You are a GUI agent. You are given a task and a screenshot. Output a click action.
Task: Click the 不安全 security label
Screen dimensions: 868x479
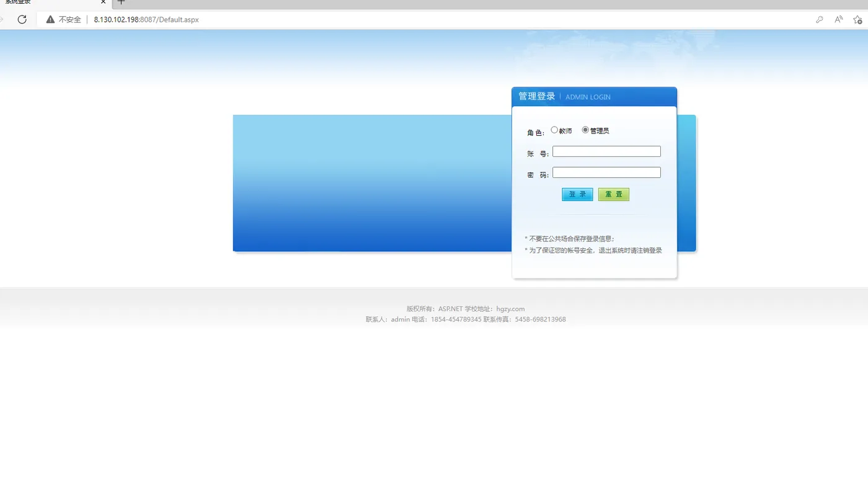70,20
